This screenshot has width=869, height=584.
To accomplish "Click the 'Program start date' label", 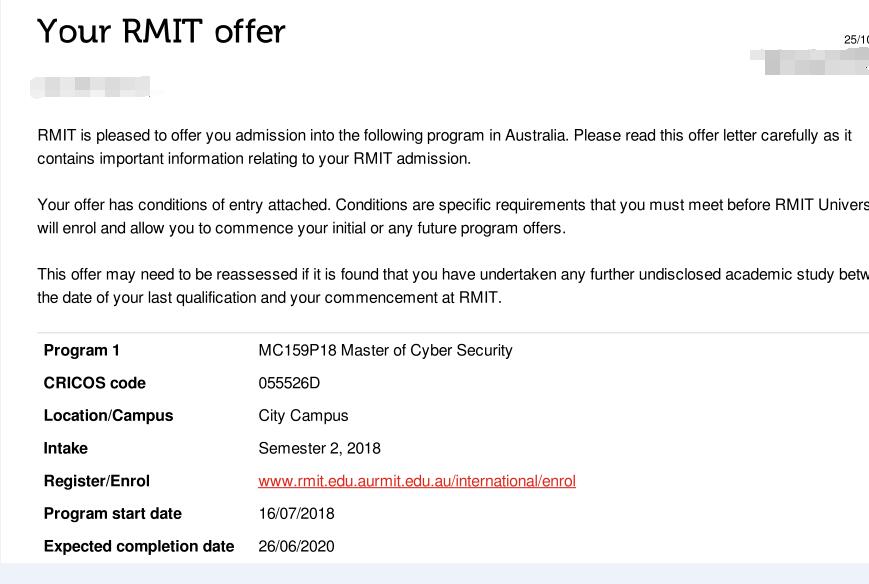I will point(113,514).
